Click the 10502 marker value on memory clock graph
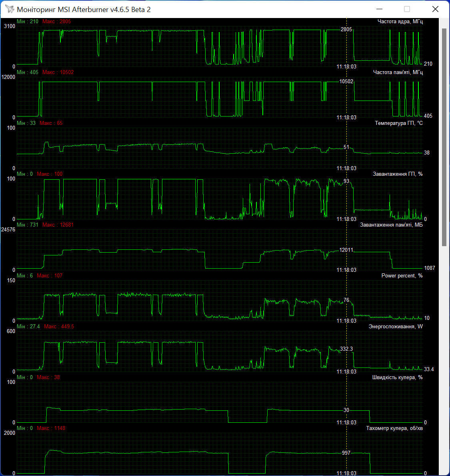Viewport: 450px width, 476px height. tap(346, 81)
